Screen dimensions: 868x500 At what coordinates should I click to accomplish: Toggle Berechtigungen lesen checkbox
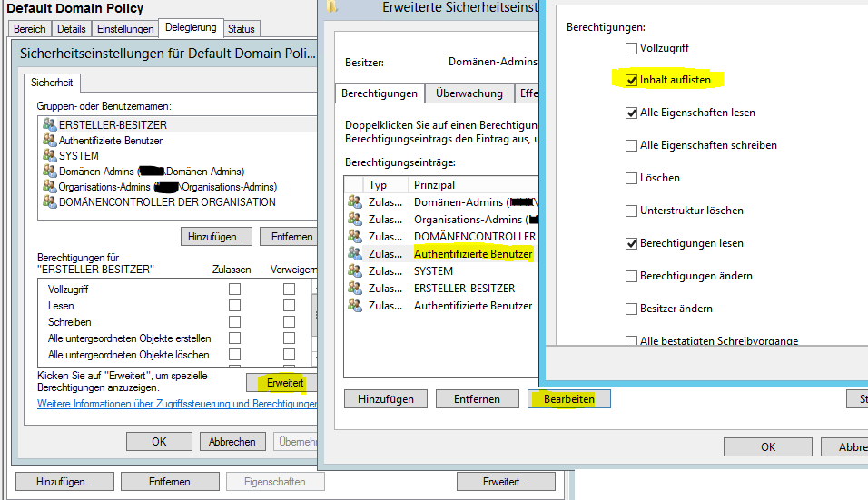point(631,244)
